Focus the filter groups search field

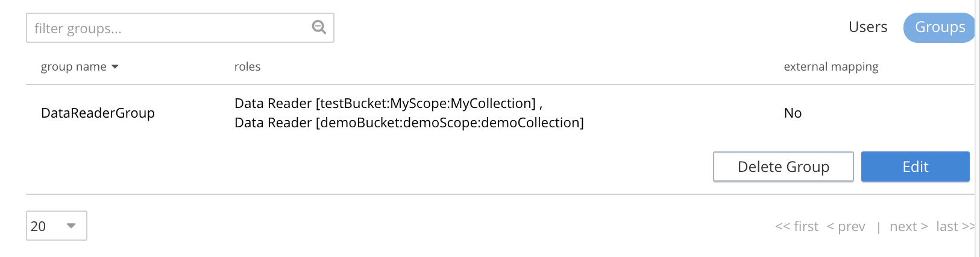click(169, 28)
